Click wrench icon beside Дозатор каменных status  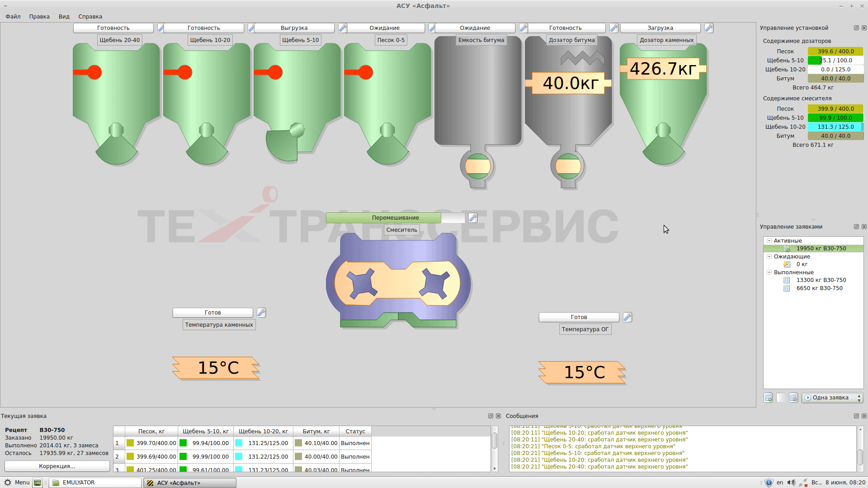point(708,28)
